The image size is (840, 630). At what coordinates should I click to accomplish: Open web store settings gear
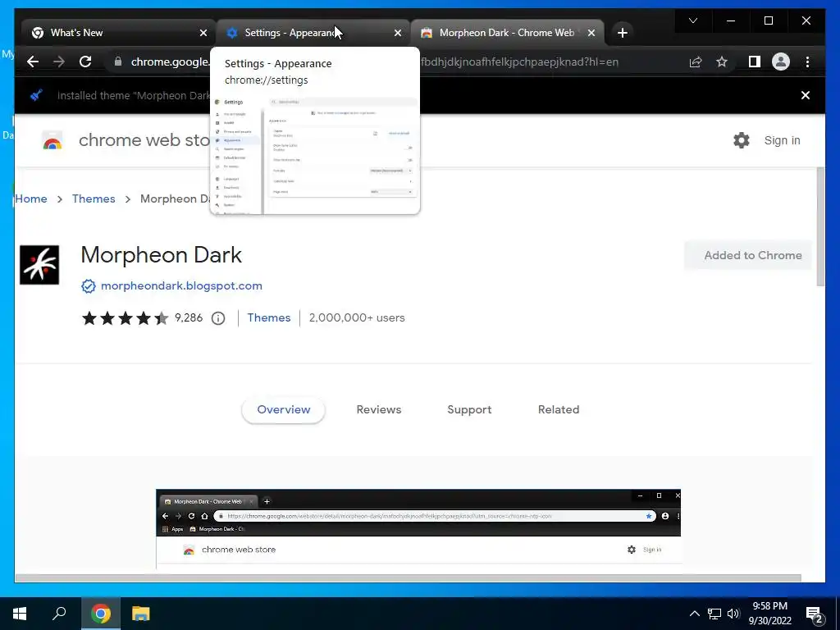point(742,140)
